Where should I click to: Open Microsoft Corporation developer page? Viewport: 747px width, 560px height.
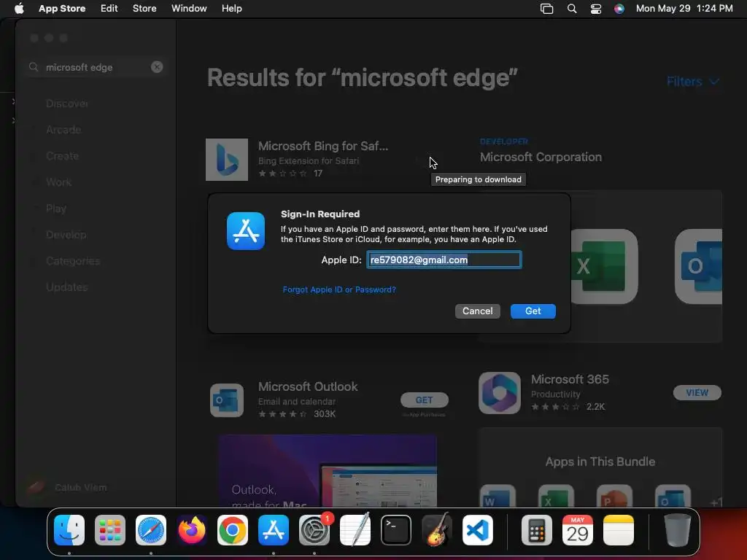coord(541,157)
